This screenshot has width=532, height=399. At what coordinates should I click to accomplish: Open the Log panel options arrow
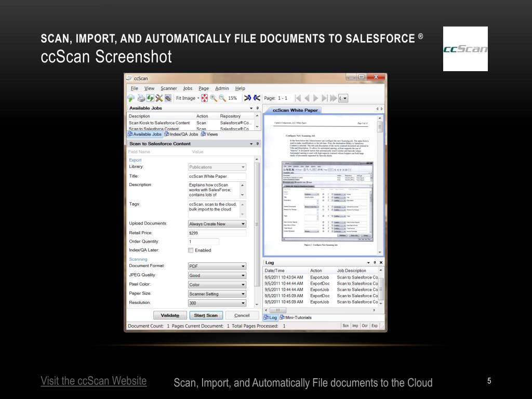(368, 262)
